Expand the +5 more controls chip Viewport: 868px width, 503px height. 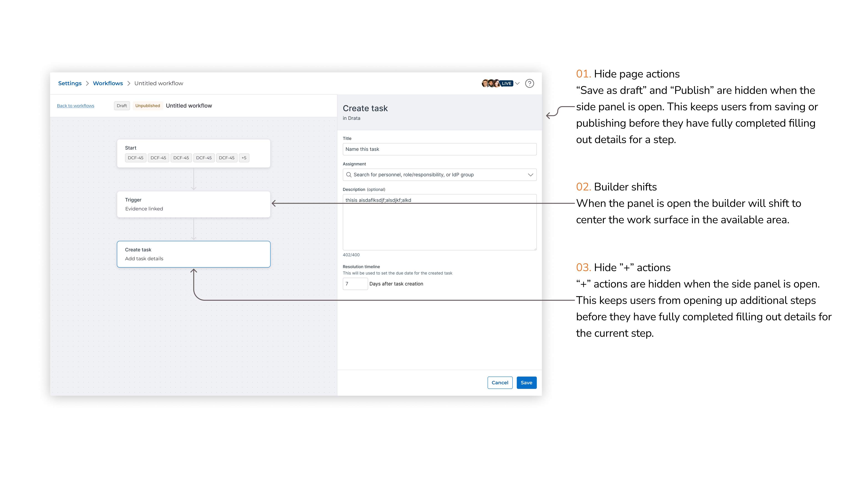244,158
